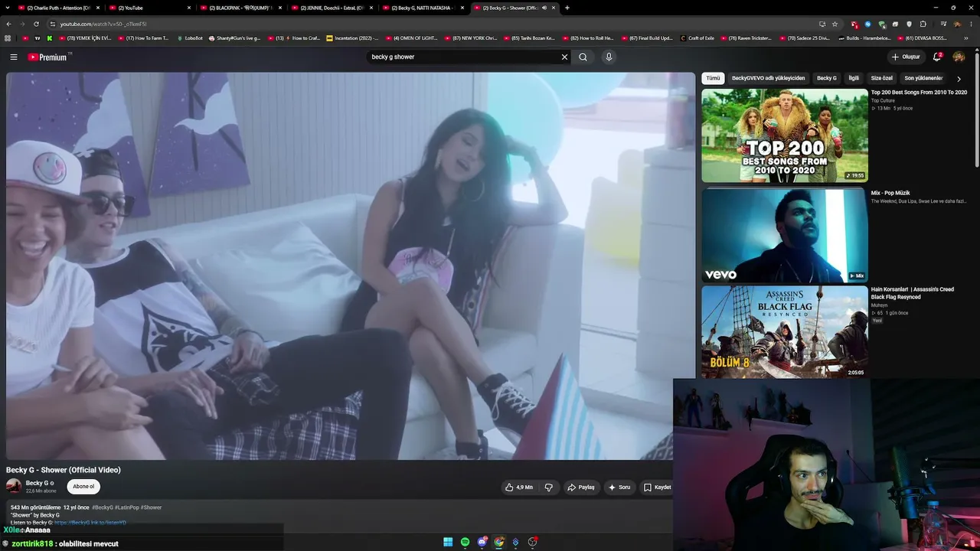Open the account avatar menu
Image resolution: width=980 pixels, height=551 pixels.
point(959,57)
